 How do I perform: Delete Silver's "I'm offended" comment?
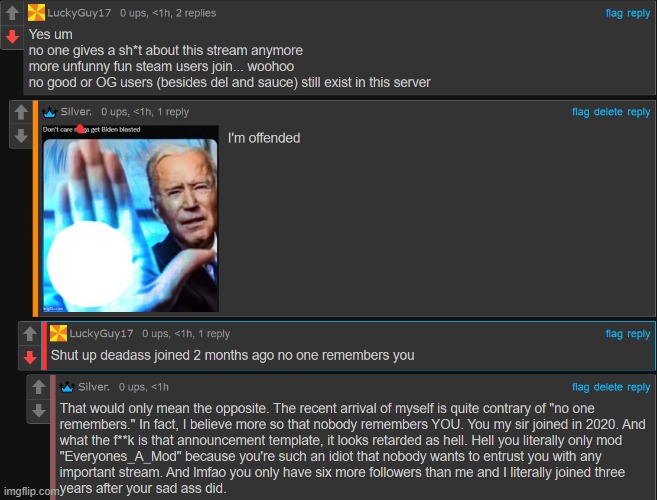click(x=608, y=112)
